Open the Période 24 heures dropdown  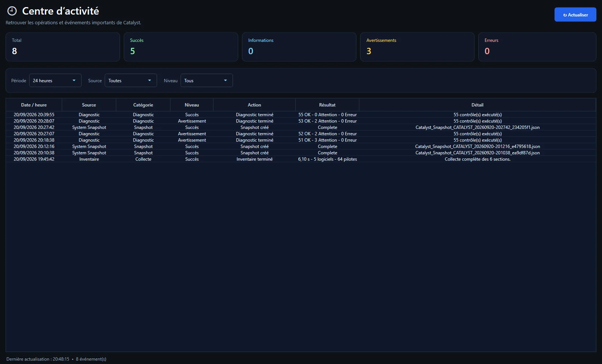point(55,80)
